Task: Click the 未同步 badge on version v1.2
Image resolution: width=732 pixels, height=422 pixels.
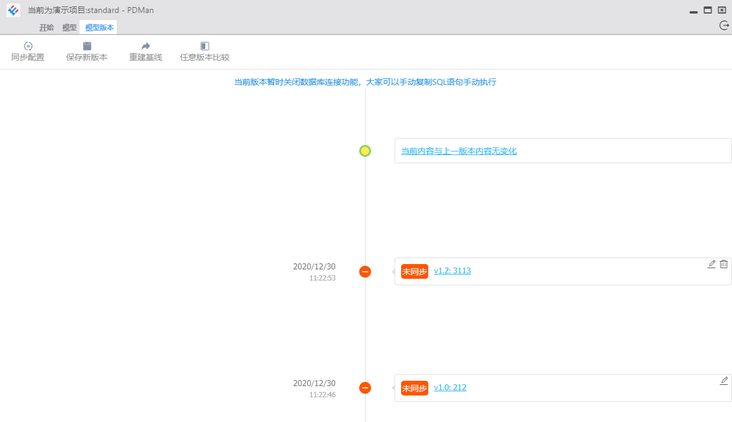Action: [414, 272]
